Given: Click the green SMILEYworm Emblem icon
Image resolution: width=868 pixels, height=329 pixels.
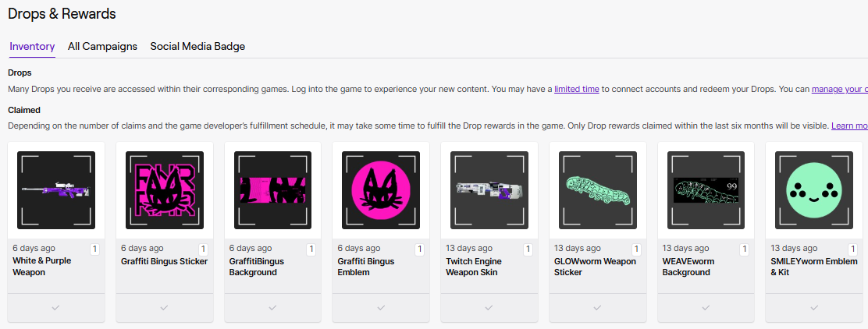Looking at the screenshot, I should (x=813, y=189).
